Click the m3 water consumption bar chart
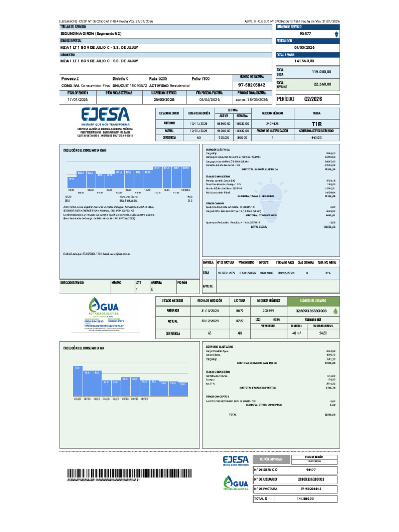 (x=130, y=381)
